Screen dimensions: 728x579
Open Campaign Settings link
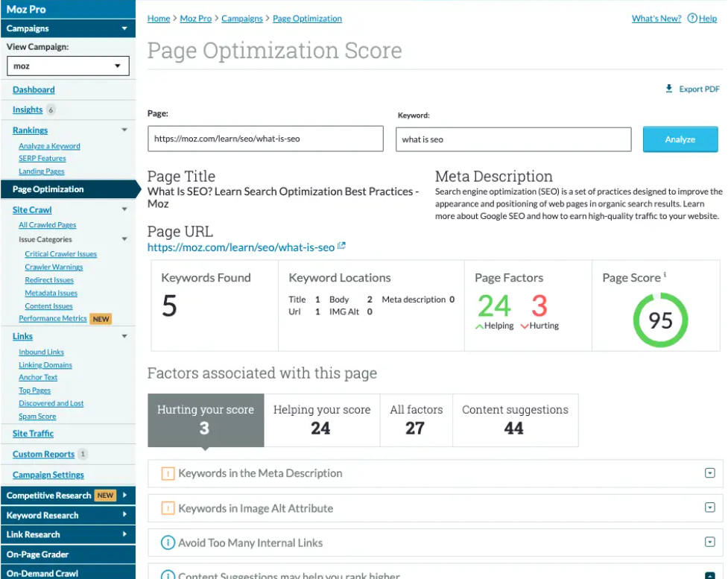click(48, 475)
